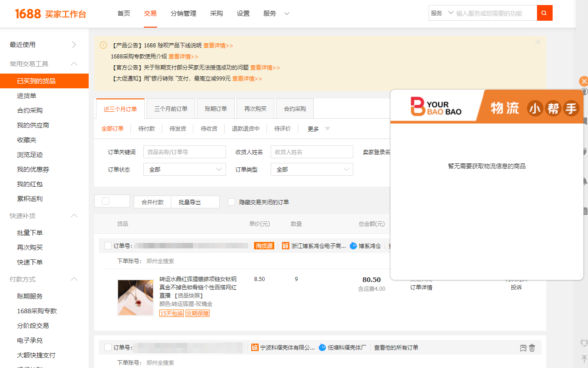This screenshot has height=368, width=588.
Task: Click the memo flag icon on second order
Action: tap(523, 348)
